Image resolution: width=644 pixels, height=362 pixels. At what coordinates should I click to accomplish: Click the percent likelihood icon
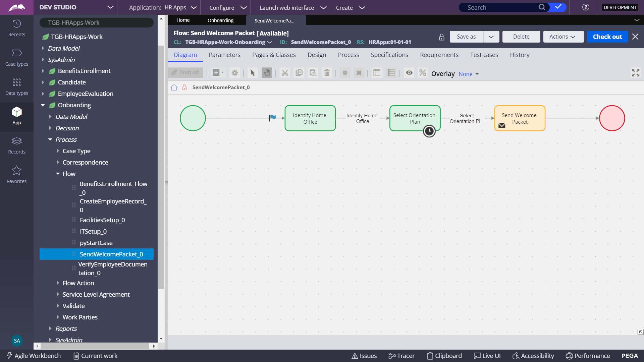[423, 73]
